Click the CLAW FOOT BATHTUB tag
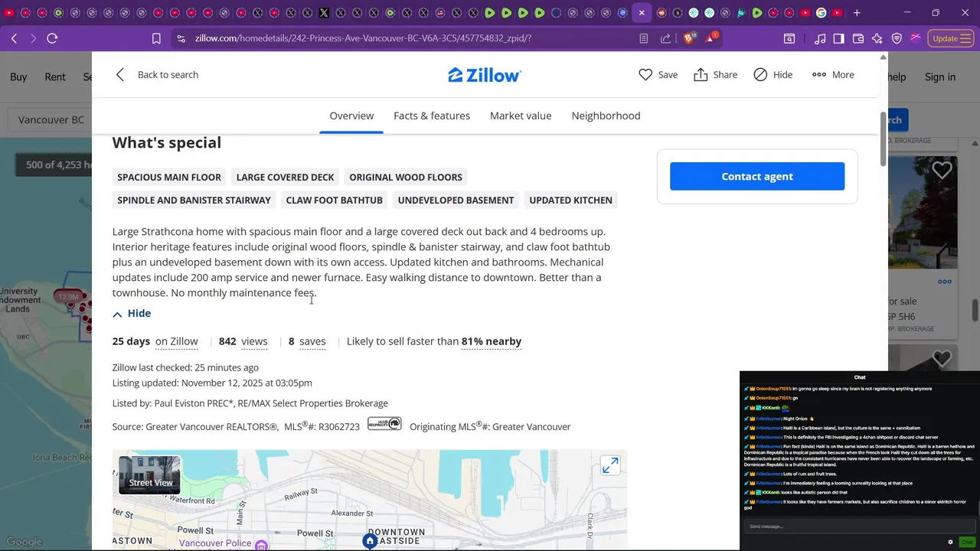This screenshot has height=551, width=980. 334,200
